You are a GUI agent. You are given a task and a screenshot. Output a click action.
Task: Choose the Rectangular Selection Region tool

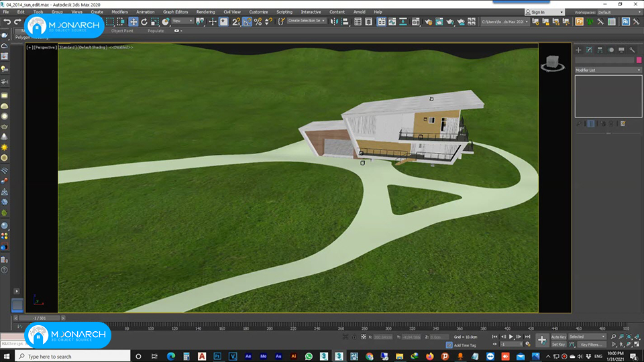(x=110, y=21)
